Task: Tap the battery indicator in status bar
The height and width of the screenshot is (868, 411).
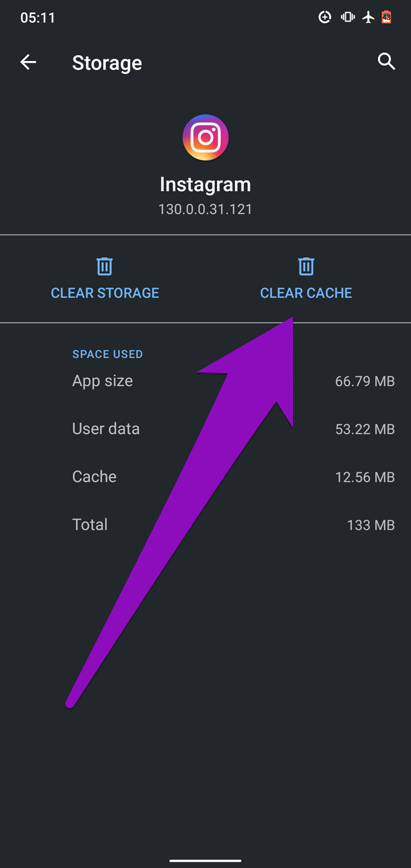Action: tap(386, 17)
